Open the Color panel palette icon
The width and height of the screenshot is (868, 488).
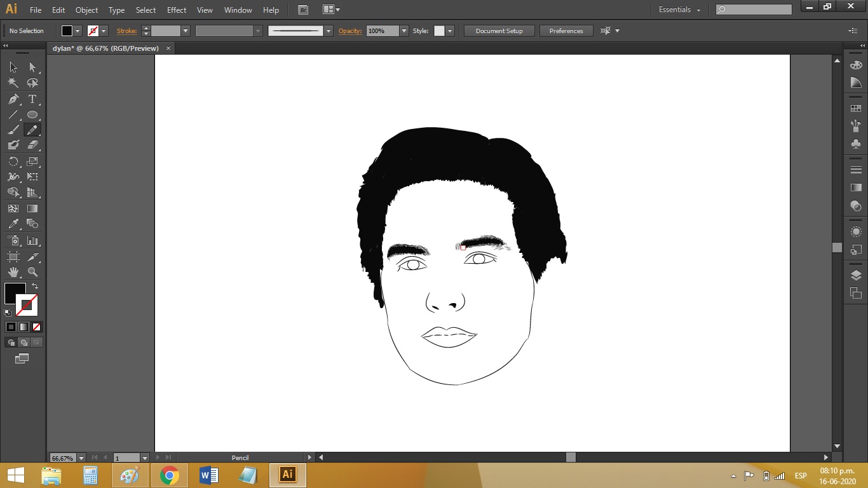click(856, 65)
